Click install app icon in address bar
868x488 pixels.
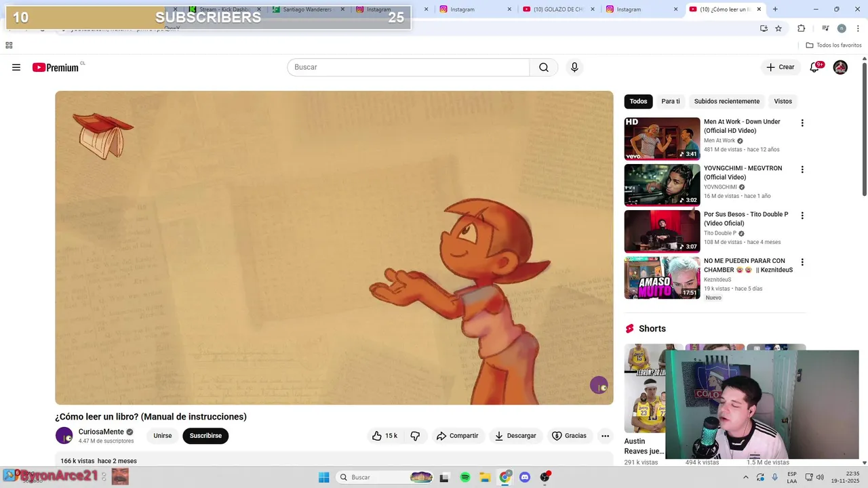(764, 28)
